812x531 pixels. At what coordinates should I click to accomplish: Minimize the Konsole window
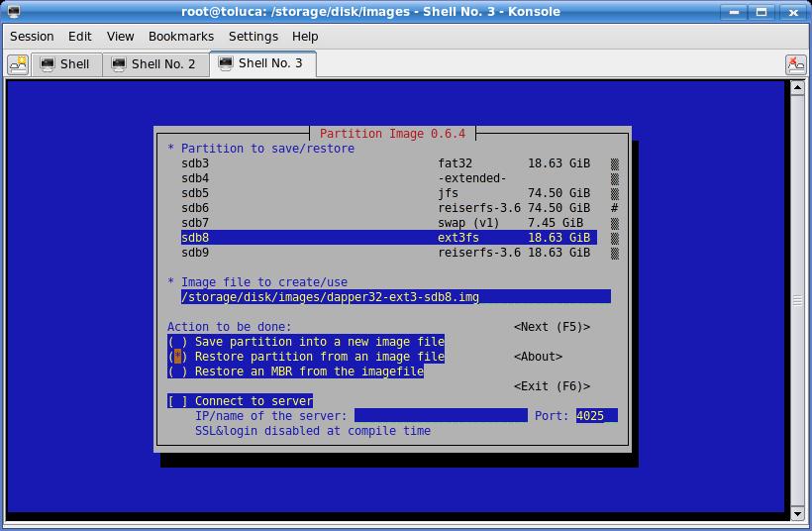(x=734, y=12)
